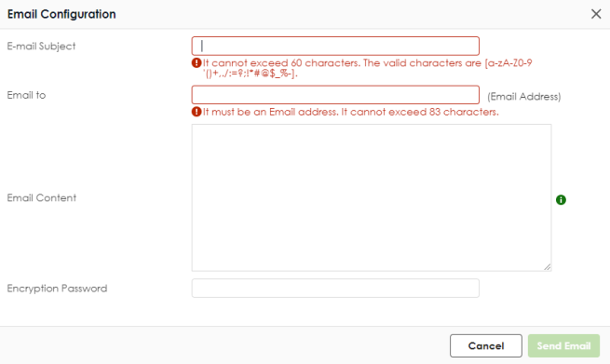Click the 83 characters error message

350,112
